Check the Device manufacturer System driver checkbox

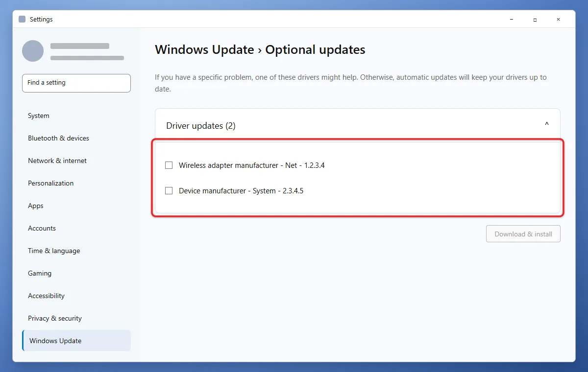coord(169,191)
